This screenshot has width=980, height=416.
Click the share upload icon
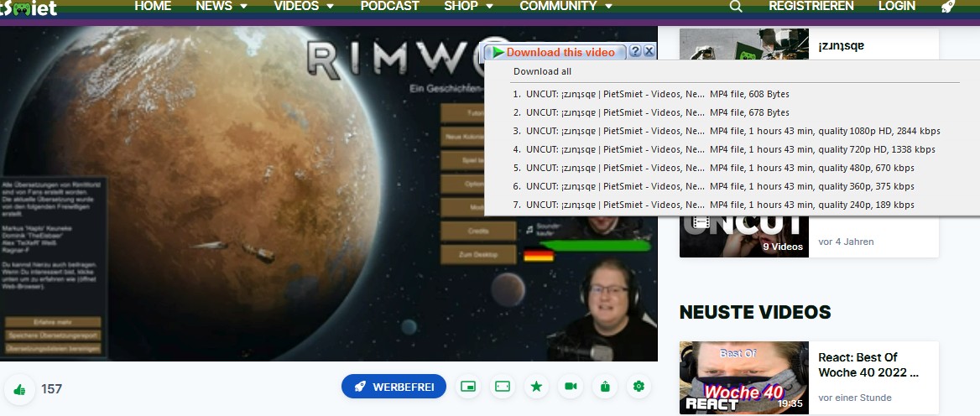coord(605,387)
